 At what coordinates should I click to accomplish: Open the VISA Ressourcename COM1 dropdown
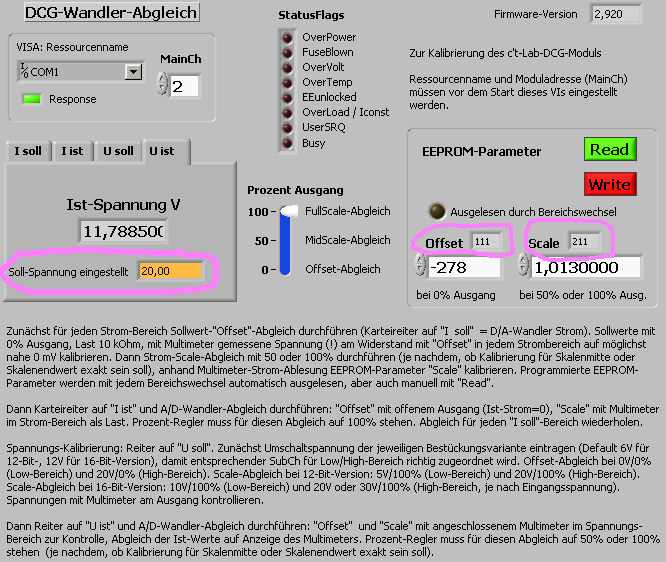point(132,72)
